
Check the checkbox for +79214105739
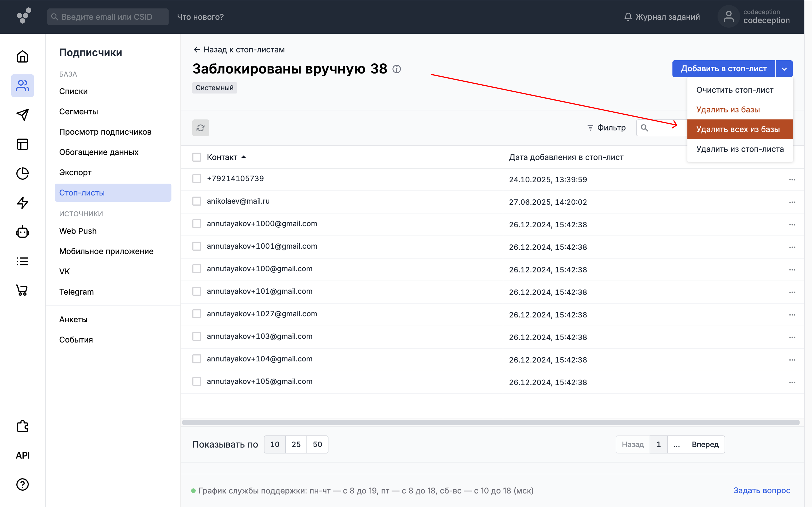[197, 178]
